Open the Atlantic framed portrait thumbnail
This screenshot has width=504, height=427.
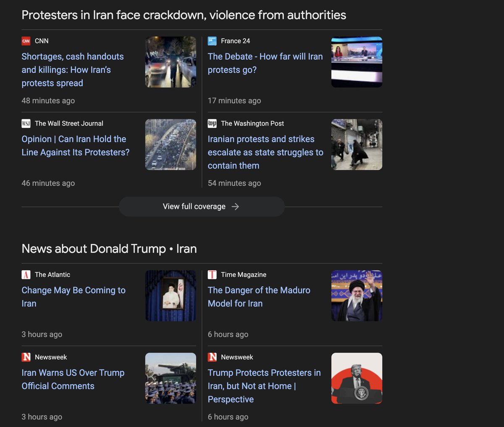[171, 296]
